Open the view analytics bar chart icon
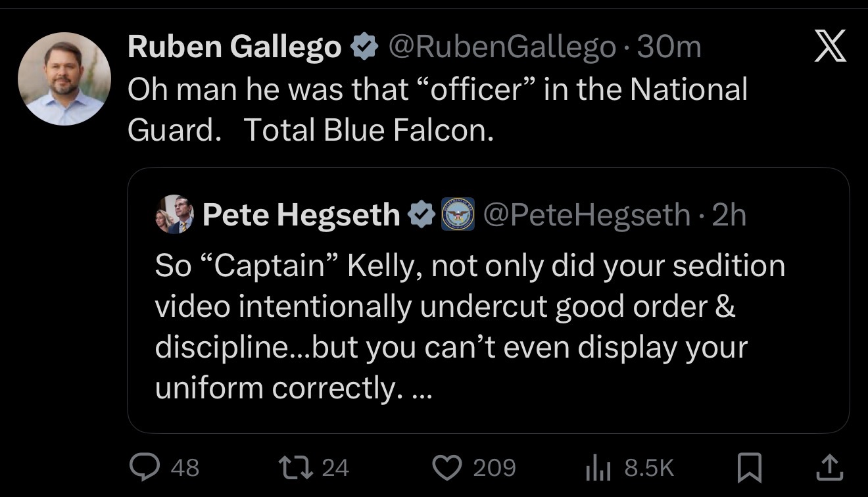 click(598, 468)
